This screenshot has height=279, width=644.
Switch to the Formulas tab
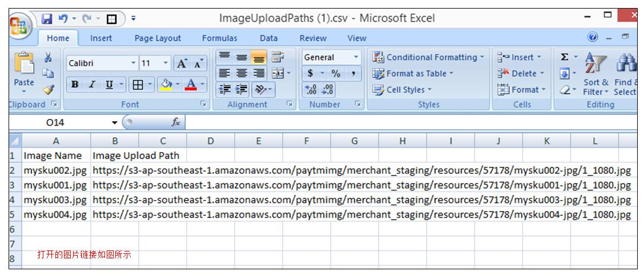pyautogui.click(x=219, y=38)
